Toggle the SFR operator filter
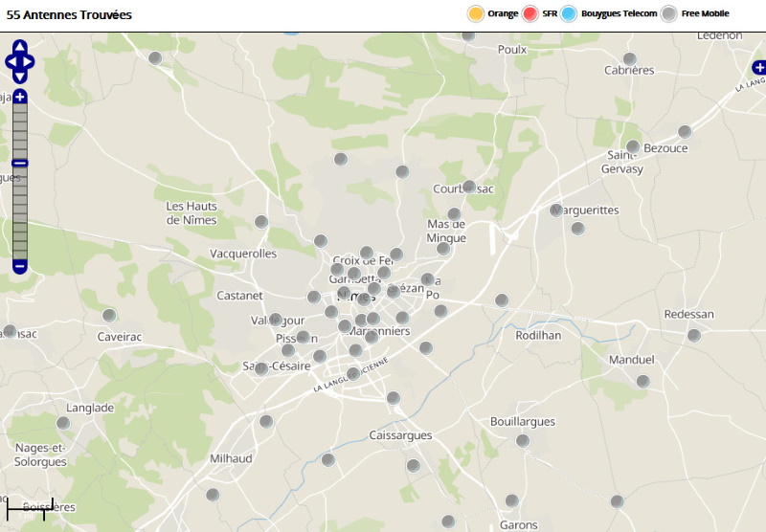Screen dimensions: 766x532 click(530, 13)
